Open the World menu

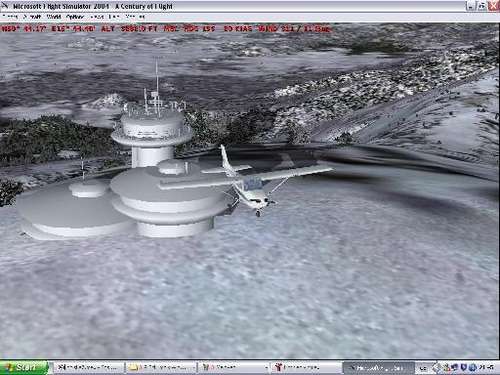54,16
